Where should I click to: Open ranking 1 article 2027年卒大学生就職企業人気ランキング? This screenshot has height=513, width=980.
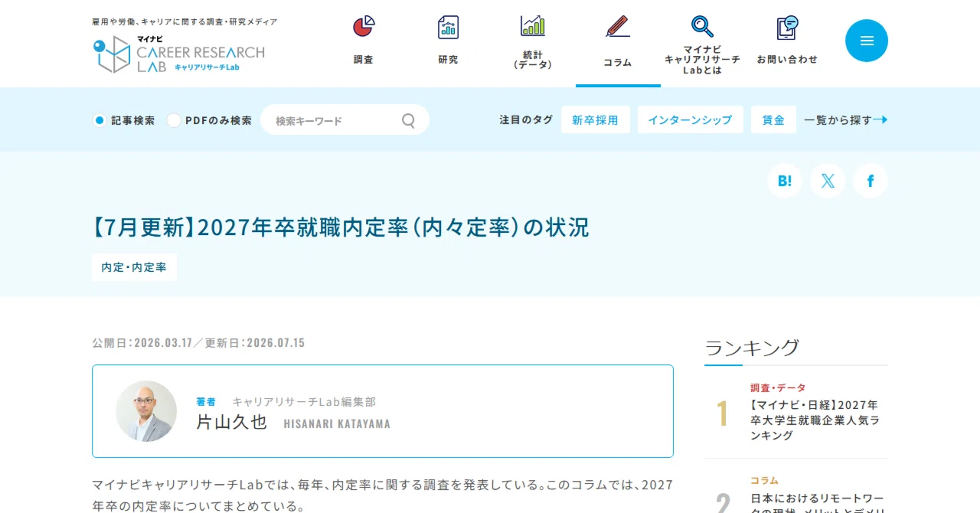point(815,420)
